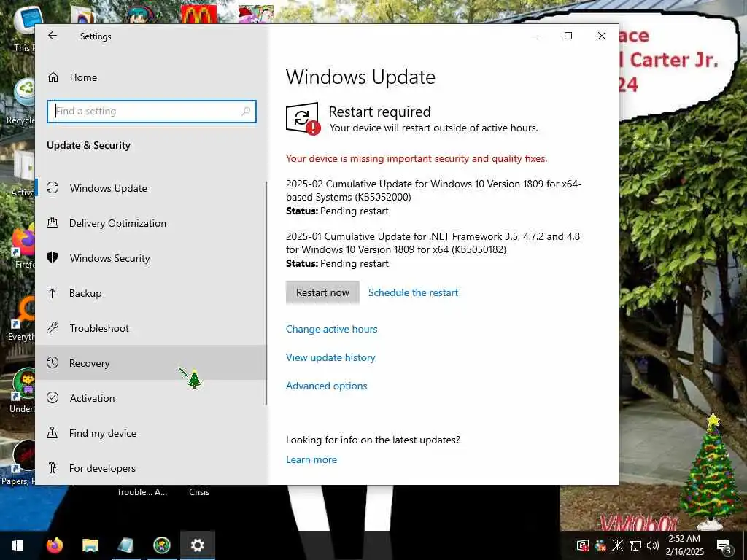
Task: Click the Backup upload arrow icon
Action: click(x=53, y=292)
